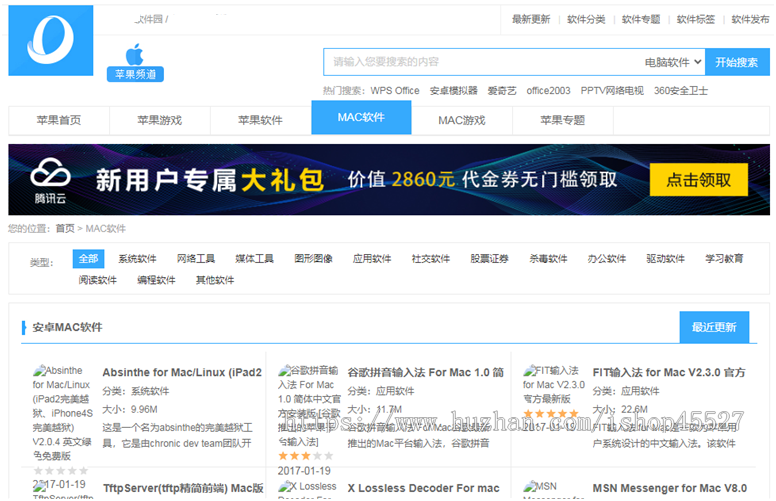
Task: Click the MSN Messenger thumbnail
Action: click(554, 489)
